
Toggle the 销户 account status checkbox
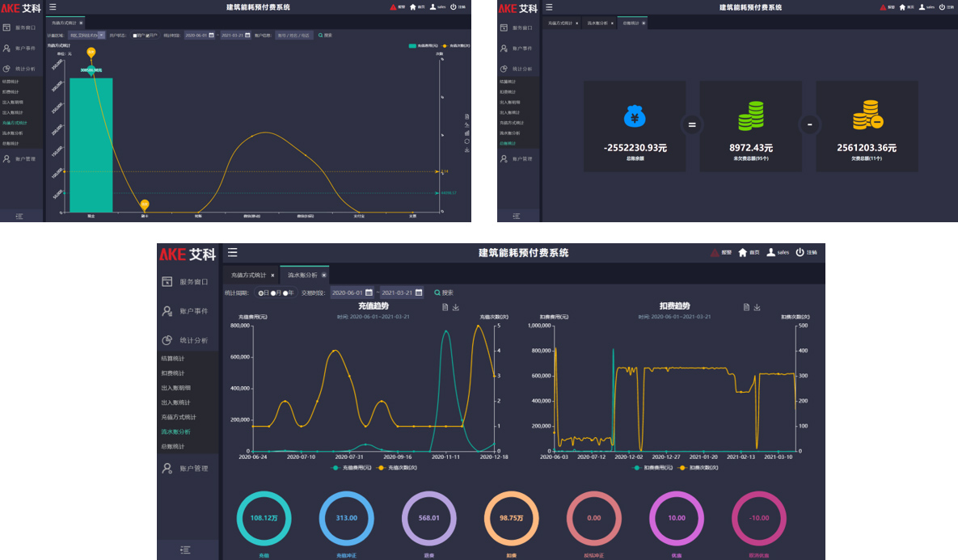[134, 36]
